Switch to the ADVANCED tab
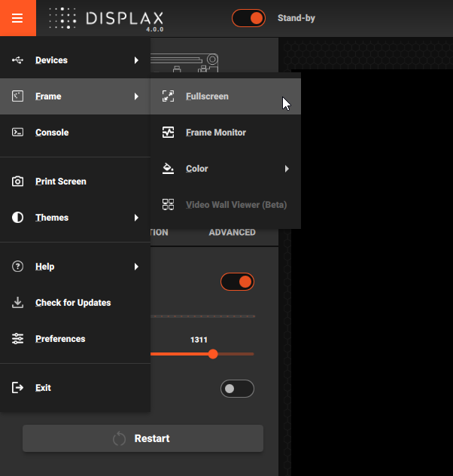This screenshot has width=453, height=476. coord(232,232)
